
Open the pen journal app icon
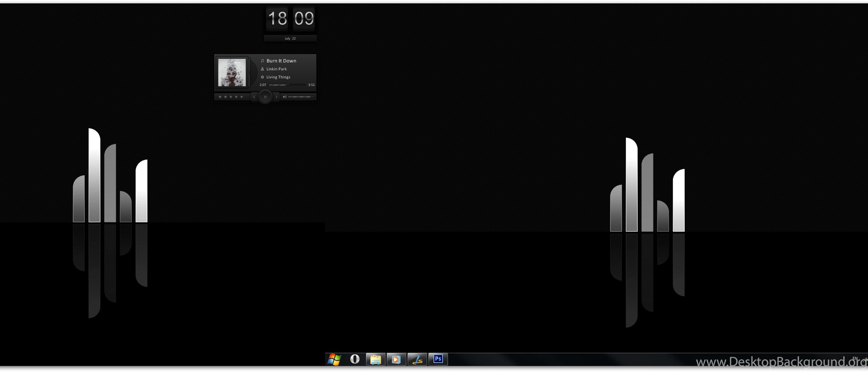pos(417,359)
